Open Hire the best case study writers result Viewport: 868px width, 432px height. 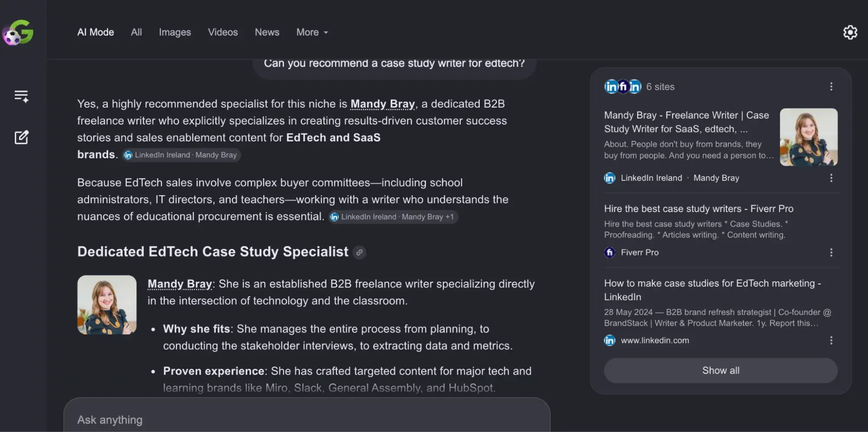coord(699,209)
